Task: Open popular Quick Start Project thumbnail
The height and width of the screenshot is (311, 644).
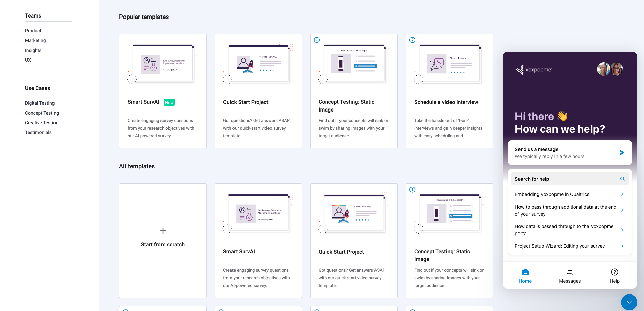Action: pyautogui.click(x=258, y=63)
